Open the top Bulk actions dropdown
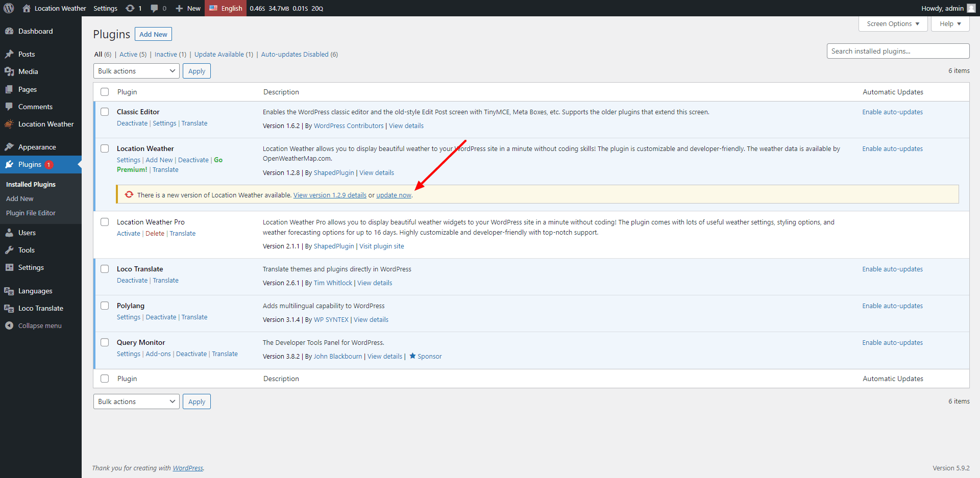980x478 pixels. 136,71
